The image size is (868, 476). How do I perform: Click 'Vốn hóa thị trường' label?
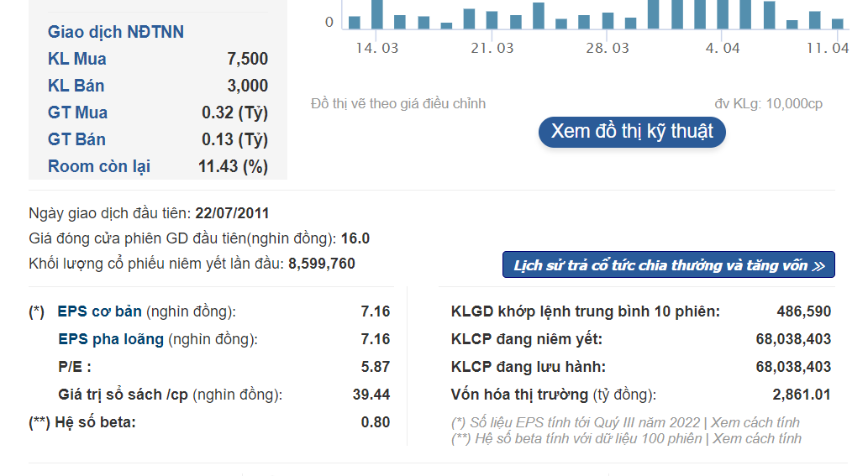tap(519, 395)
